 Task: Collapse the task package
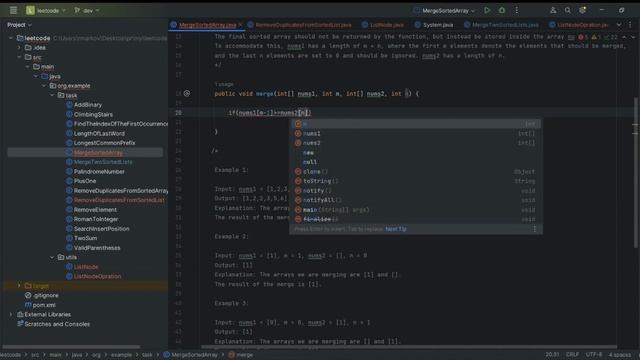pyautogui.click(x=52, y=95)
